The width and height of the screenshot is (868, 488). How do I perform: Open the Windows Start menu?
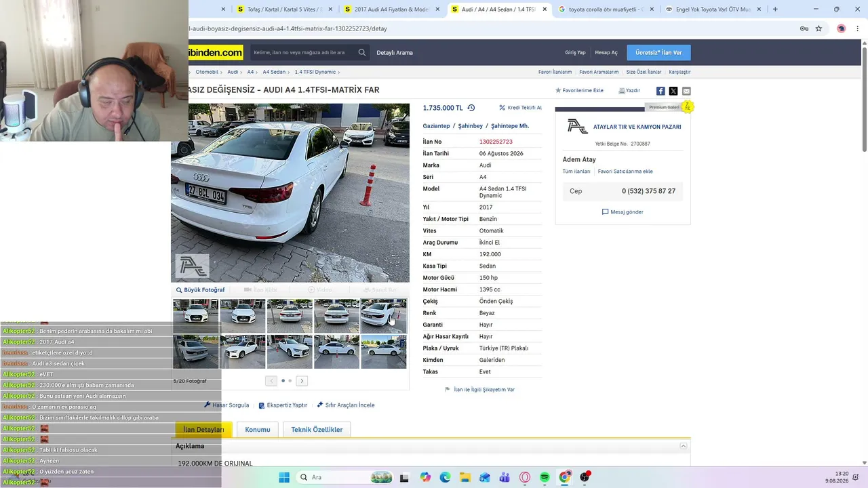(x=284, y=477)
